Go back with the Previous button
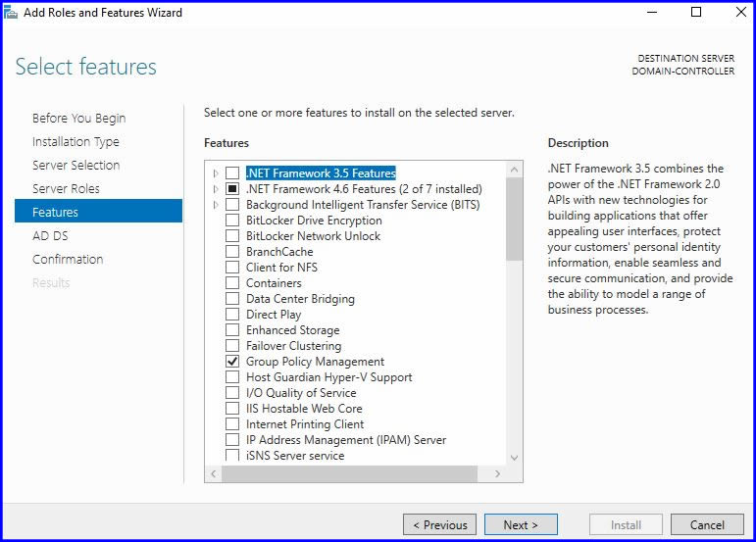Image resolution: width=756 pixels, height=542 pixels. click(x=439, y=524)
